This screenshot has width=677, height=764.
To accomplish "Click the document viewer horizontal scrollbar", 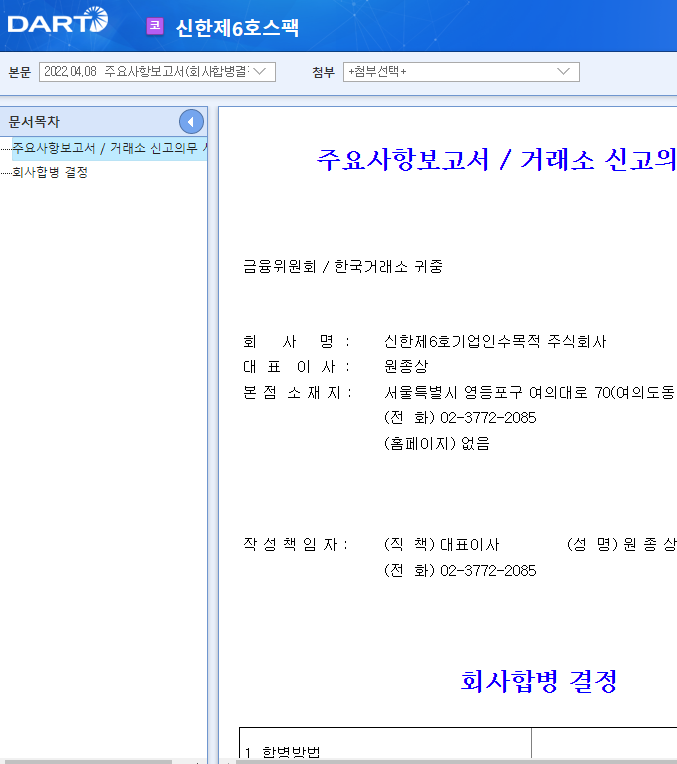I will coord(456,761).
